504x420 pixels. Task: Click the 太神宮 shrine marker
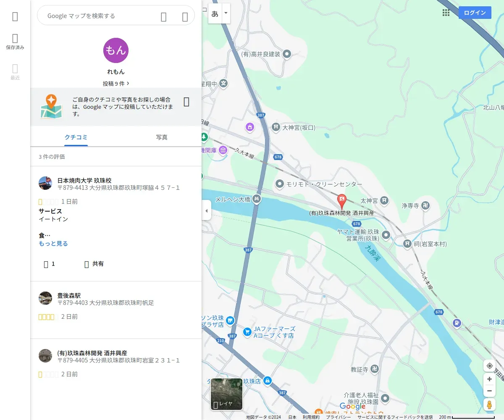click(x=384, y=201)
